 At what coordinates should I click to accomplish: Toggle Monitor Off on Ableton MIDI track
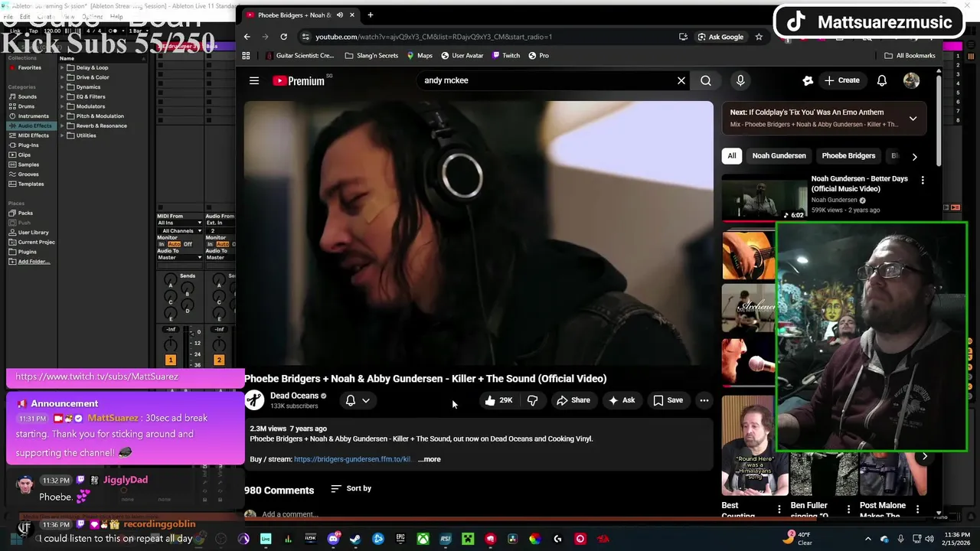click(188, 244)
